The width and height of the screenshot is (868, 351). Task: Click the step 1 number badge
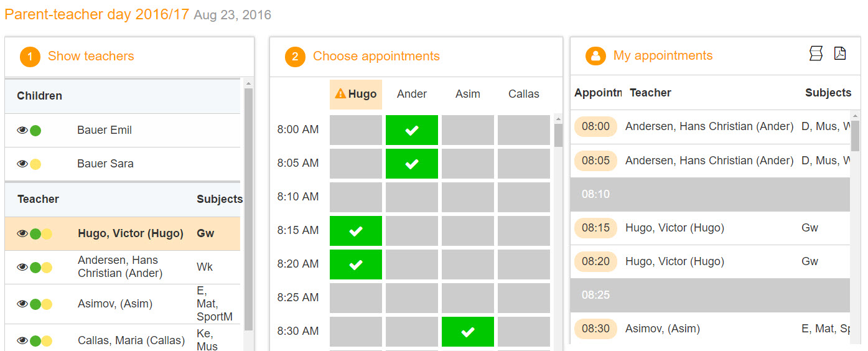coord(30,57)
